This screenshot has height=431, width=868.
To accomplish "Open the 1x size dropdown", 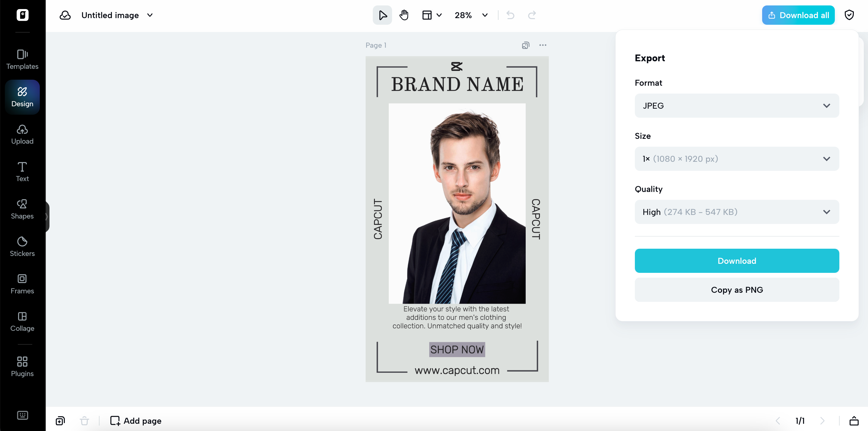I will (x=737, y=159).
